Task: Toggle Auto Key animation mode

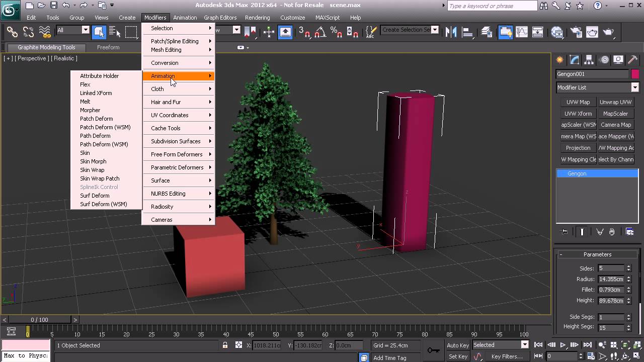Action: pos(458,345)
